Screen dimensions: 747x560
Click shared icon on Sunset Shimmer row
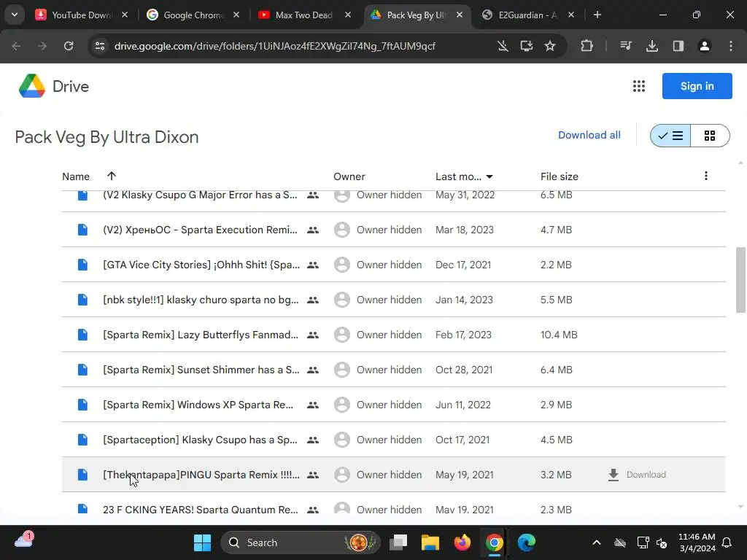tap(312, 370)
